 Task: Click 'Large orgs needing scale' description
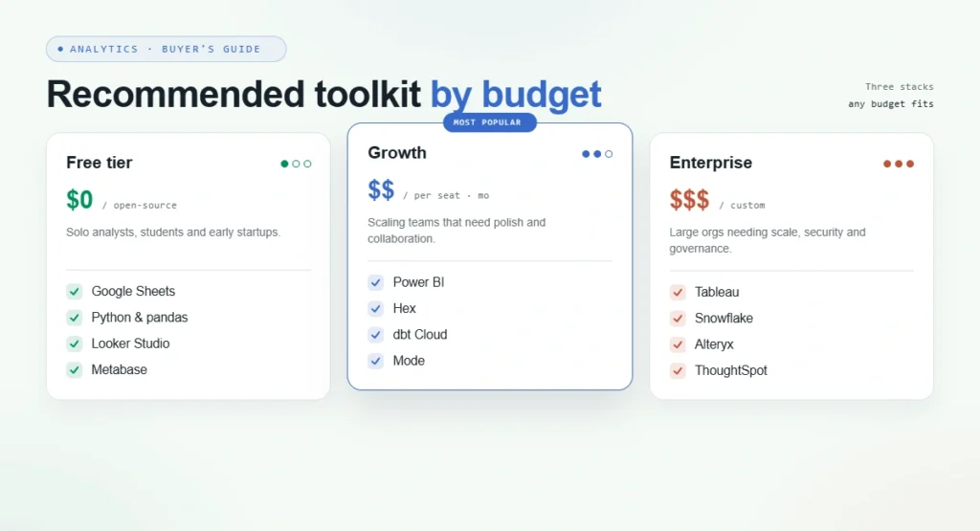pyautogui.click(x=768, y=240)
